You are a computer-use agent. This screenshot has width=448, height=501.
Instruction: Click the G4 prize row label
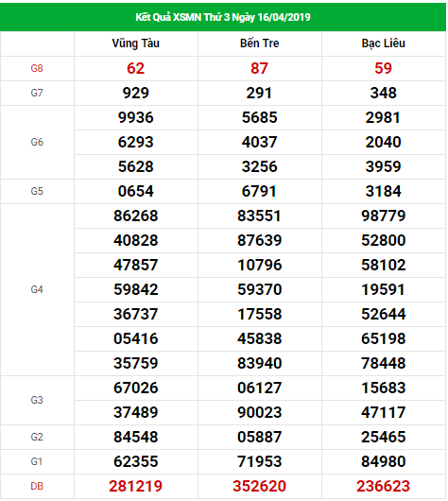[37, 289]
